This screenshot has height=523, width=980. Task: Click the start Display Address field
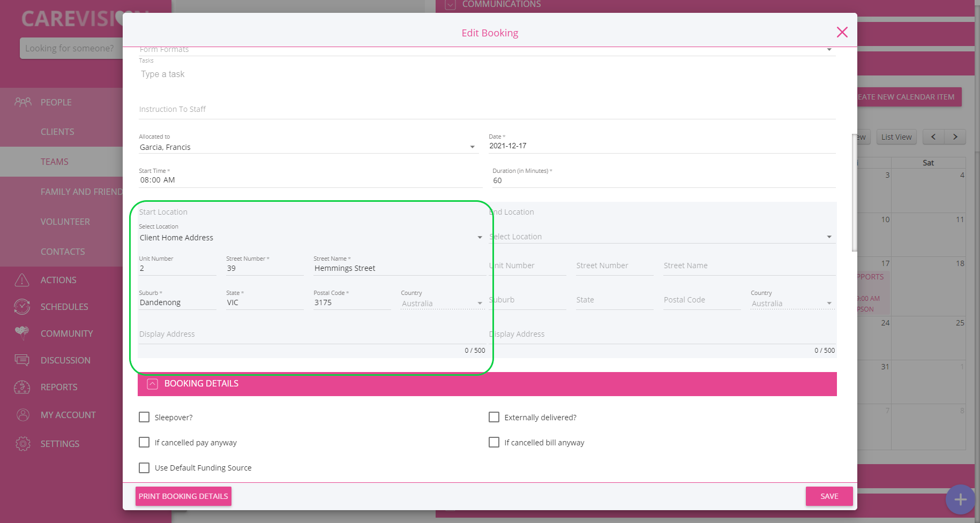(312, 335)
